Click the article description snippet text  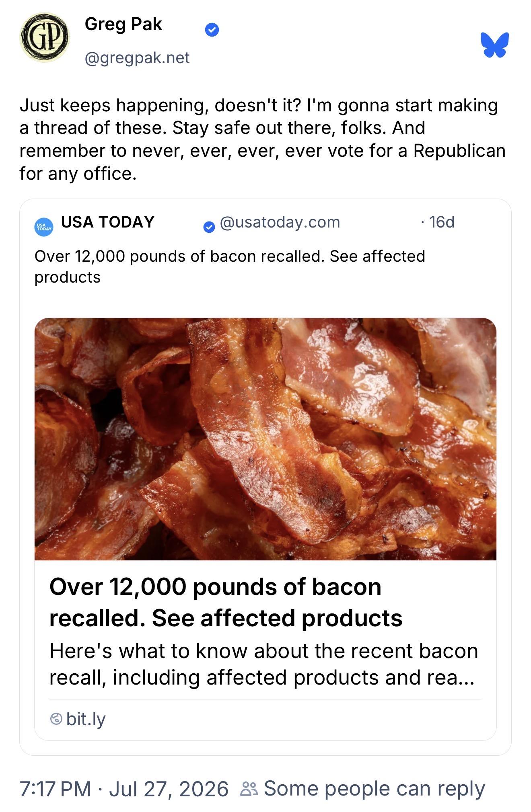click(x=264, y=664)
